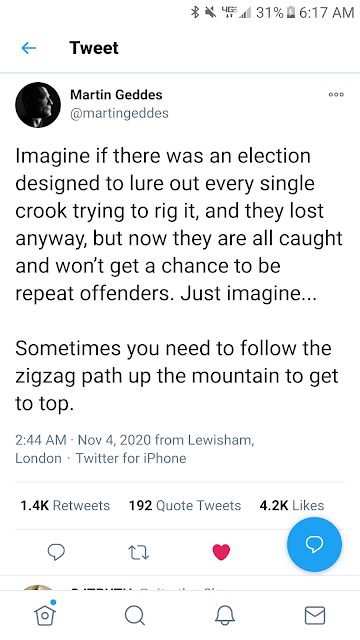This screenshot has width=360, height=640.
Task: Open the Messages envelope icon
Action: [x=315, y=615]
